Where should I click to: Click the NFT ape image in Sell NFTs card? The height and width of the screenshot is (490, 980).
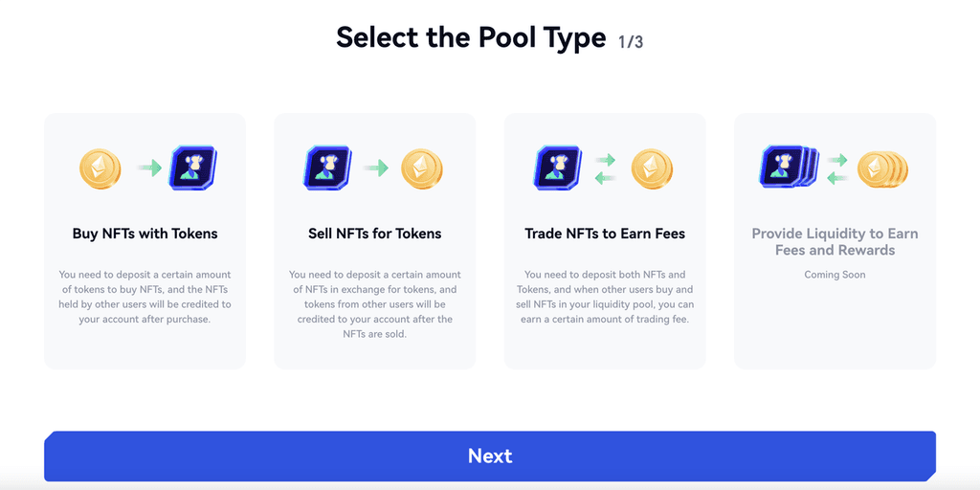point(328,168)
